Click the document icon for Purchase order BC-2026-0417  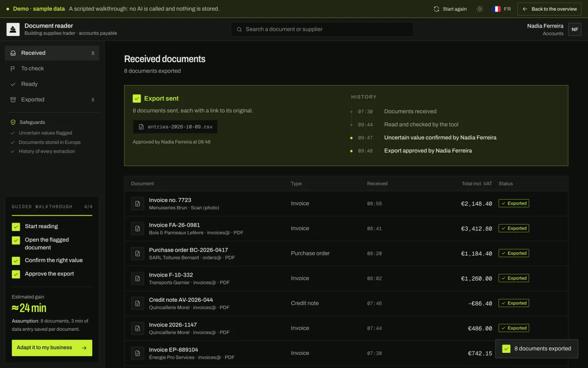click(x=137, y=253)
